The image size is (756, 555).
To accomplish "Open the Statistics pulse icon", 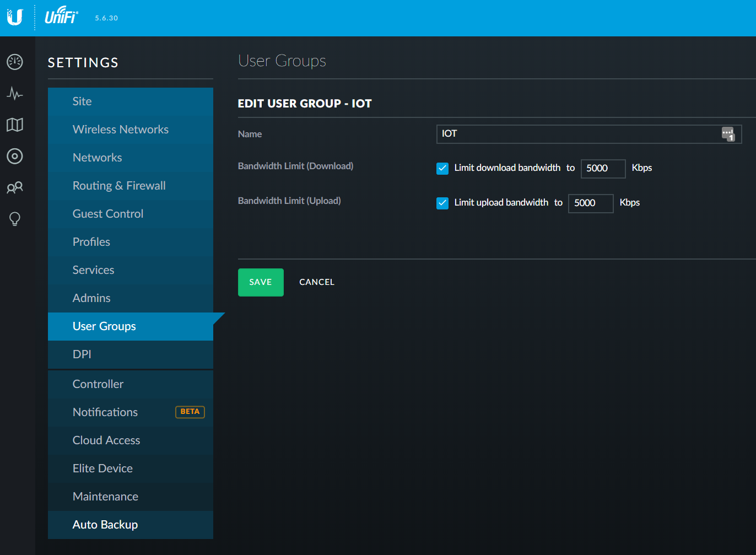I will coord(15,93).
